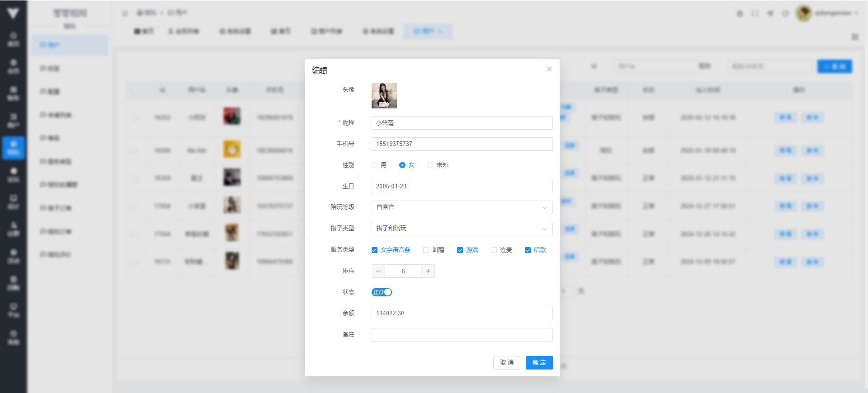Click 删除 on the avatar thumbnail
Image resolution: width=868 pixels, height=393 pixels.
coord(384,104)
